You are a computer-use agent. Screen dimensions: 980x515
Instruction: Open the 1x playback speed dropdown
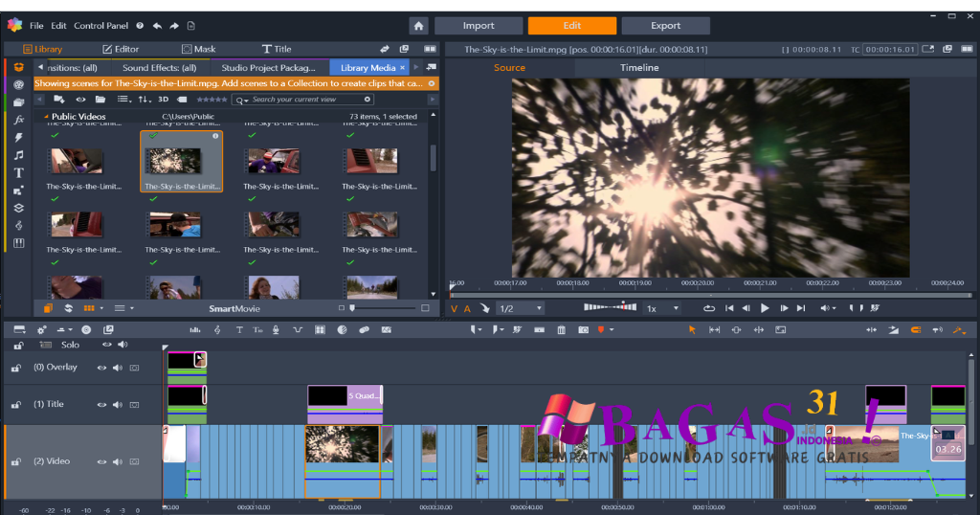tap(662, 309)
